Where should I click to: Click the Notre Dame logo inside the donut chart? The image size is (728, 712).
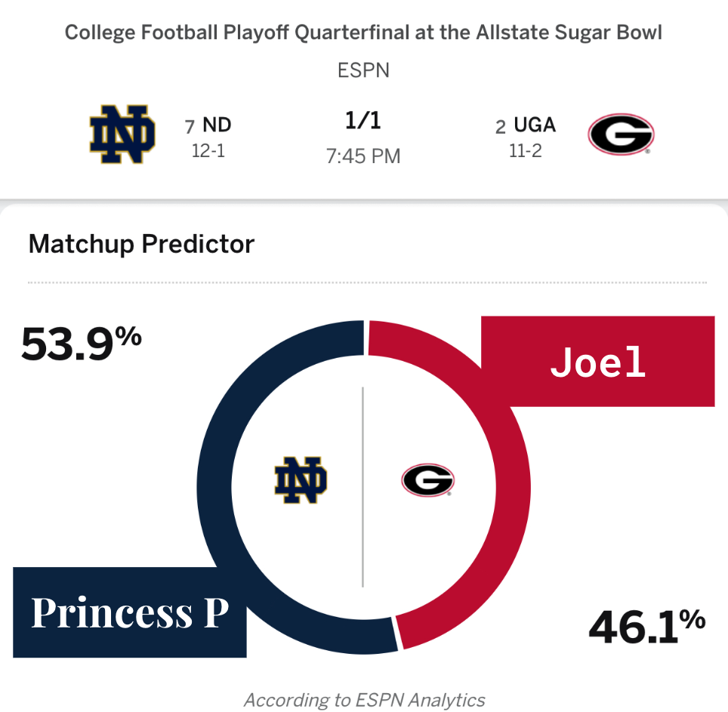(301, 480)
